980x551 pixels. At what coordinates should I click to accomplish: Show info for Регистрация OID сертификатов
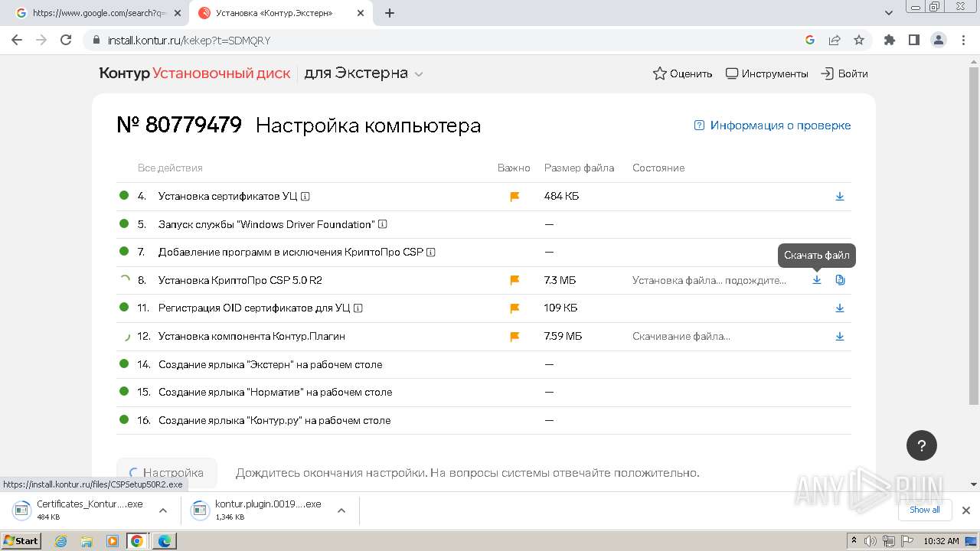pyautogui.click(x=358, y=308)
